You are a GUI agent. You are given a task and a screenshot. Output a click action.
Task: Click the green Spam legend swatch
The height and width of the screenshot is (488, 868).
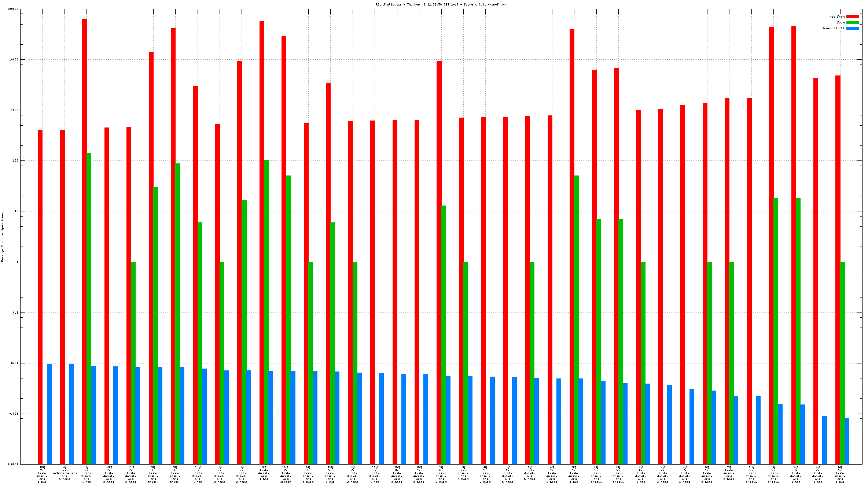pos(852,22)
